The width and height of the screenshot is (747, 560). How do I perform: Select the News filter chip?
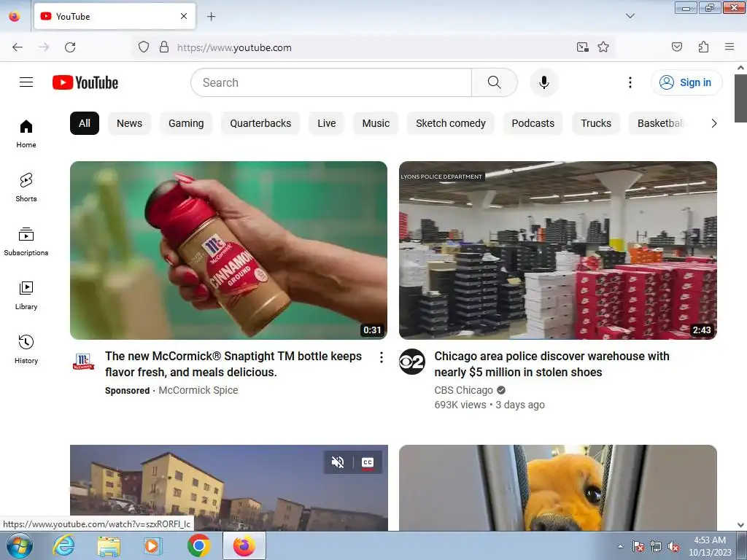pos(130,123)
